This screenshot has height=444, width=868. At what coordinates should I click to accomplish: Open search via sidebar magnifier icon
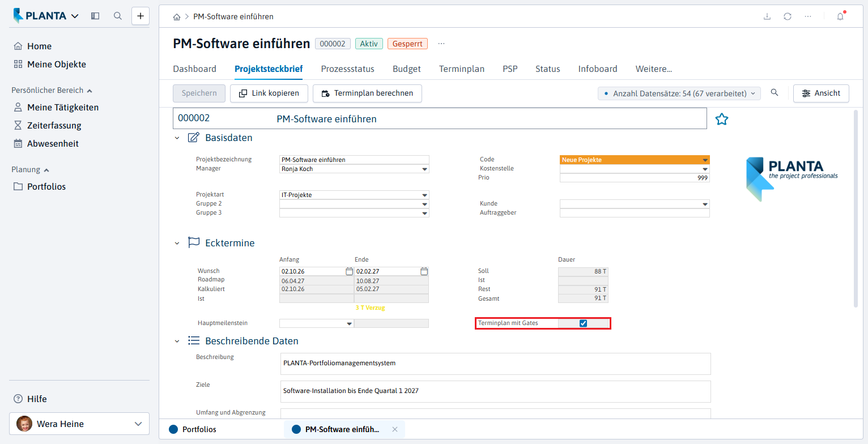[118, 16]
